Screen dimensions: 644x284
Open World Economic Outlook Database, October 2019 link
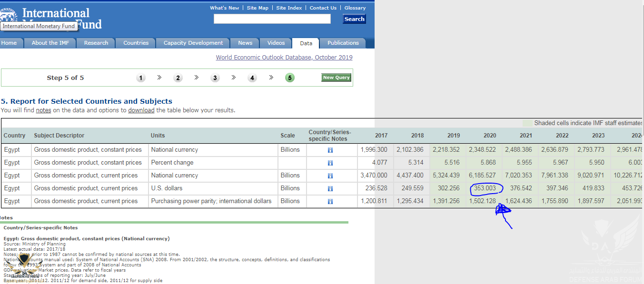pos(284,58)
